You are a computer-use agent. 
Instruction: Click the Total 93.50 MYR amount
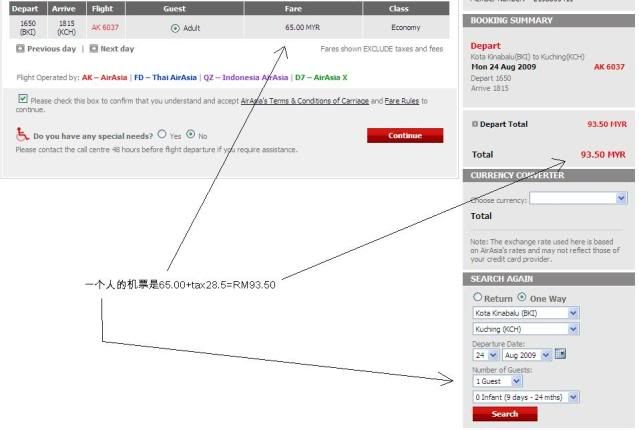603,154
